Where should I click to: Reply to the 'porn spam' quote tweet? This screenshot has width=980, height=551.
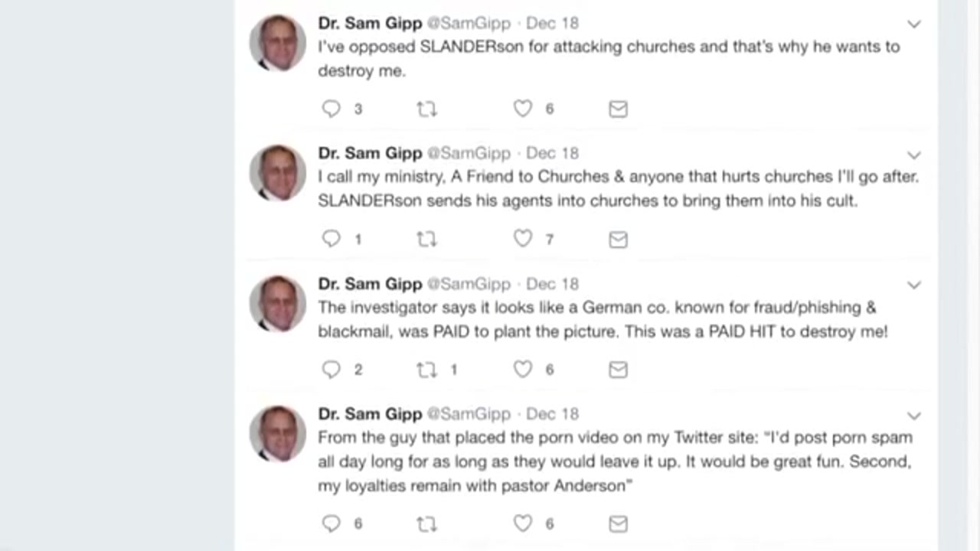331,523
